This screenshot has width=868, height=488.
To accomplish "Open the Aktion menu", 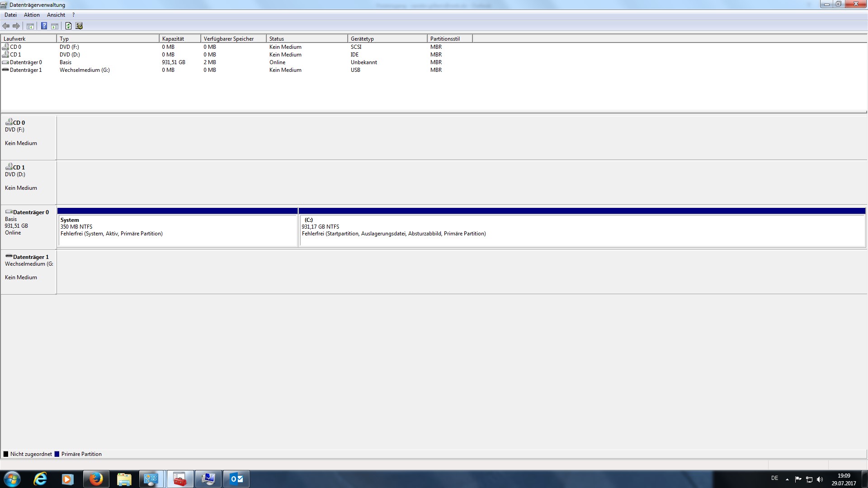I will point(32,15).
